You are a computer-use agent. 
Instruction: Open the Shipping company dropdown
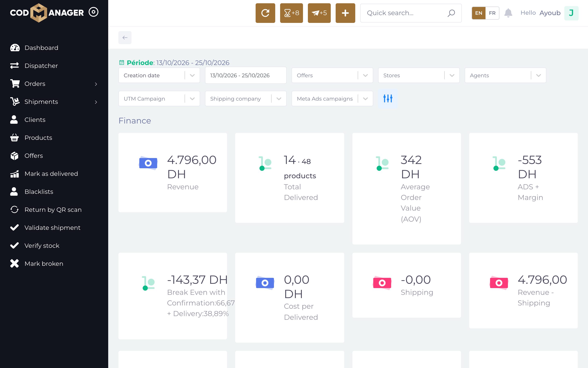(246, 99)
